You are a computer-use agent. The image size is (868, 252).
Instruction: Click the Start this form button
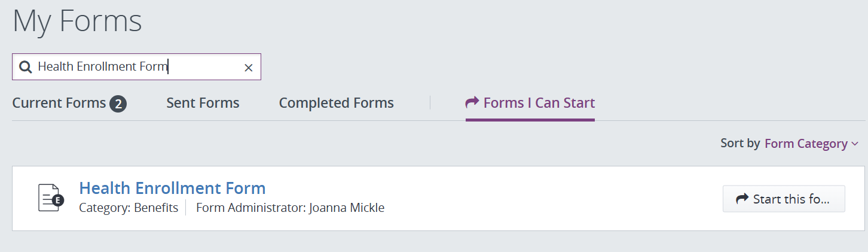784,199
